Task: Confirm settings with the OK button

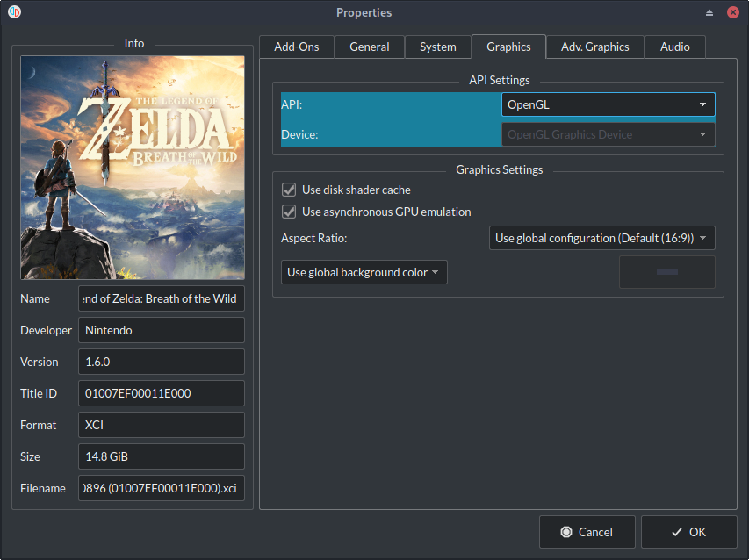Action: coord(688,532)
